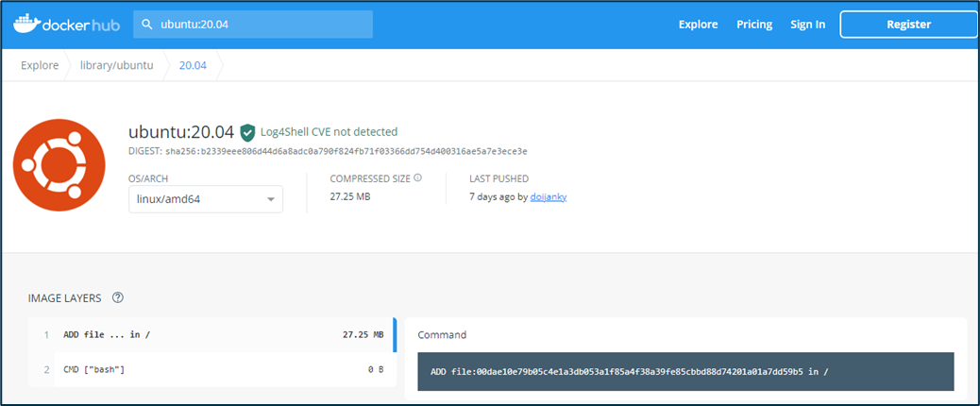Click the Log4Shell green shield icon
Viewport: 980px width, 406px height.
(x=248, y=132)
